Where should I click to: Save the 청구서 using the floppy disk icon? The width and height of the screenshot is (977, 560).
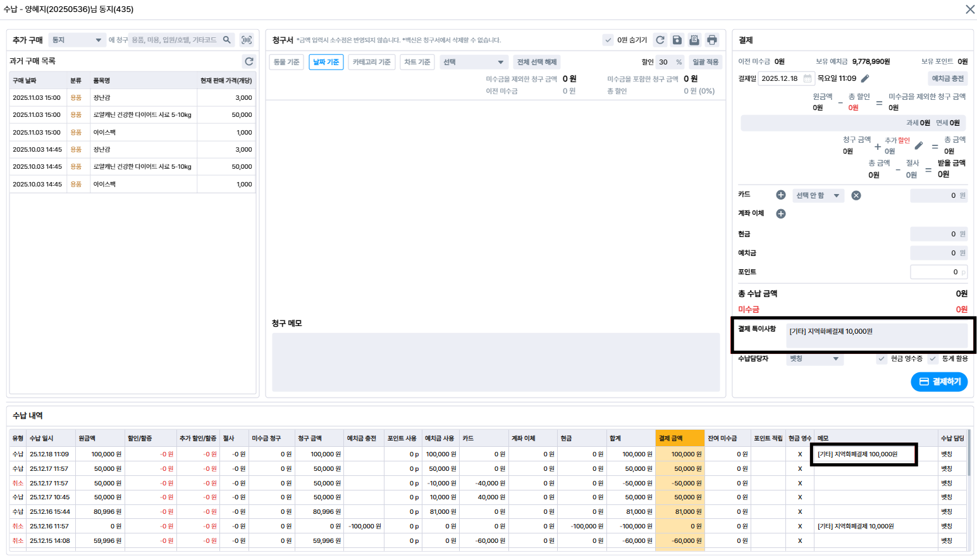tap(677, 40)
